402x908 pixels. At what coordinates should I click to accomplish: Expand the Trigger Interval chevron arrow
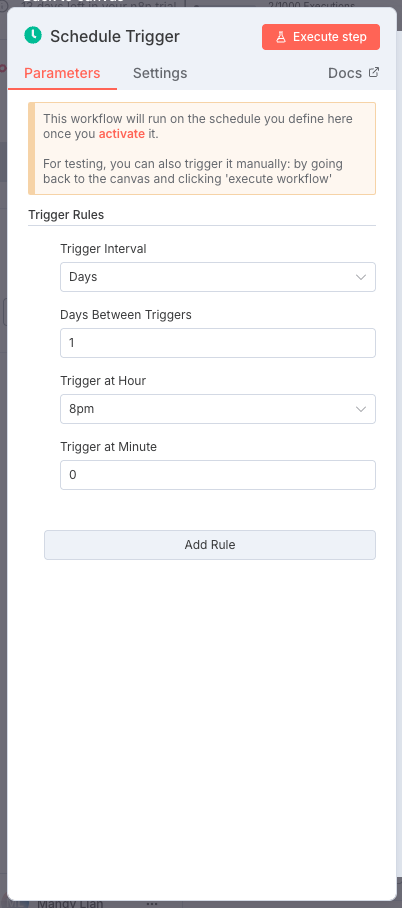[361, 277]
